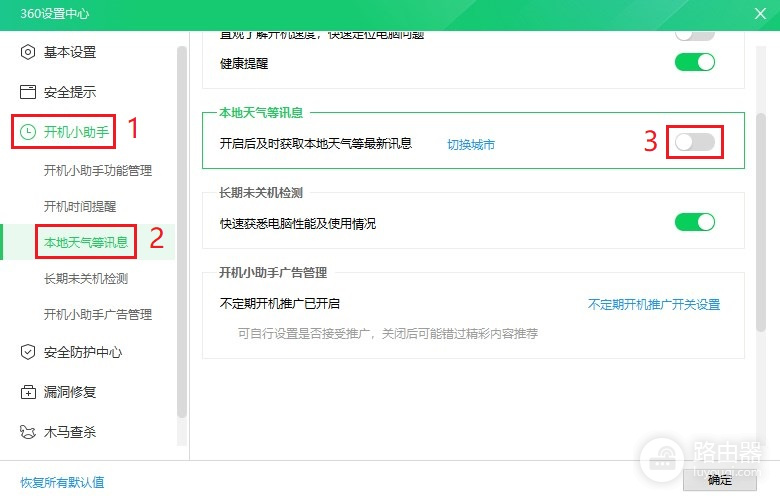Click the 切换城市 link
780x500 pixels.
point(471,145)
